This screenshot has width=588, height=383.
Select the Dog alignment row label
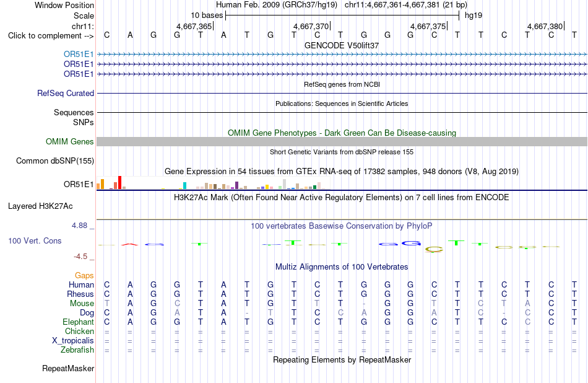(x=87, y=313)
